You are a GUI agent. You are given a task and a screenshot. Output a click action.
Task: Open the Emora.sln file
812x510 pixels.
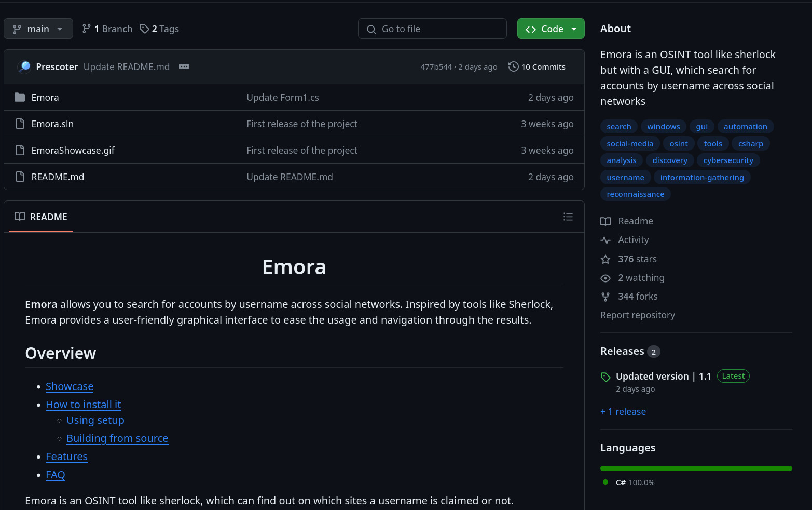(52, 124)
